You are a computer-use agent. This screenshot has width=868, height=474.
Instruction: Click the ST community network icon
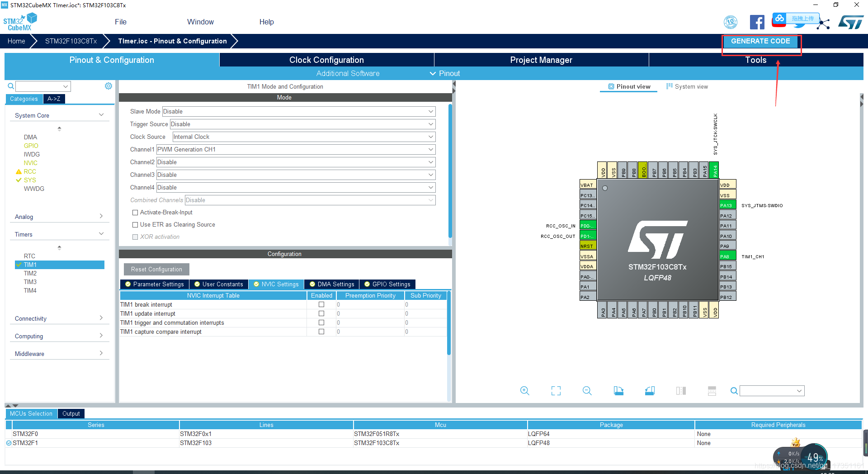click(824, 24)
